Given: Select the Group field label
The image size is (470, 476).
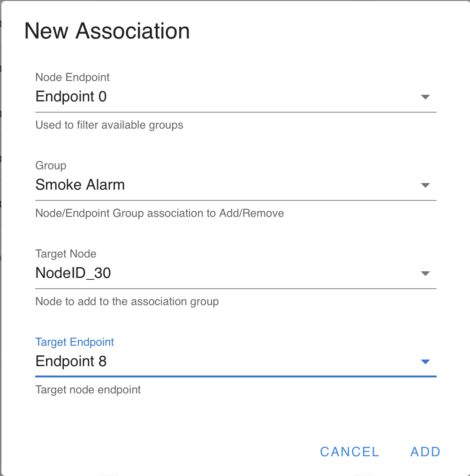Looking at the screenshot, I should [51, 165].
